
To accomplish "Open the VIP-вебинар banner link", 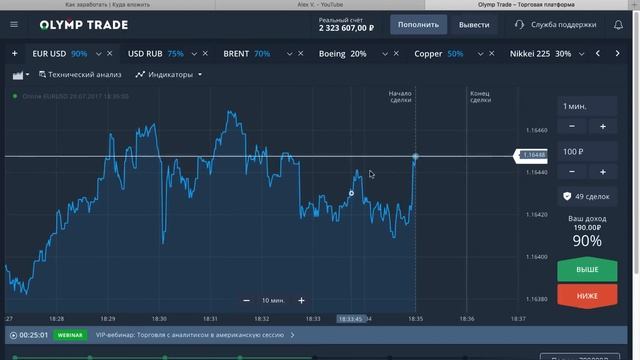I will (190, 335).
